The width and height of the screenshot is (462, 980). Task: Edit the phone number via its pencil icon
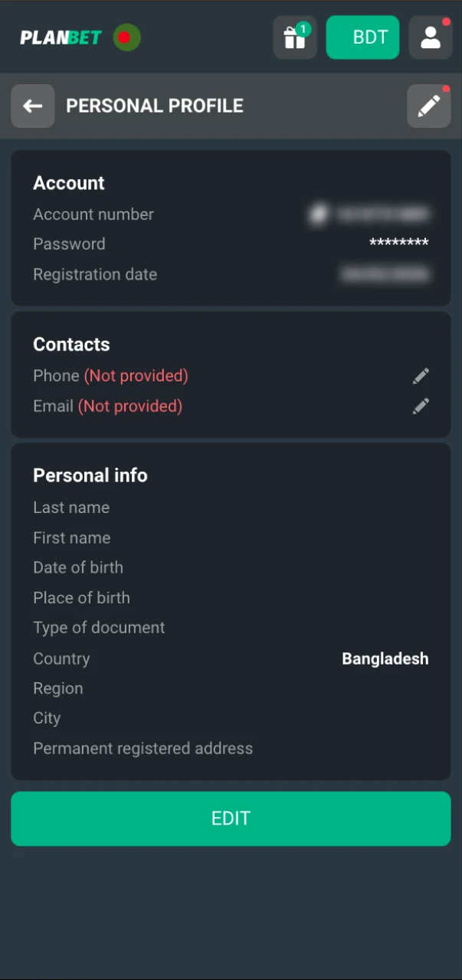pyautogui.click(x=420, y=375)
